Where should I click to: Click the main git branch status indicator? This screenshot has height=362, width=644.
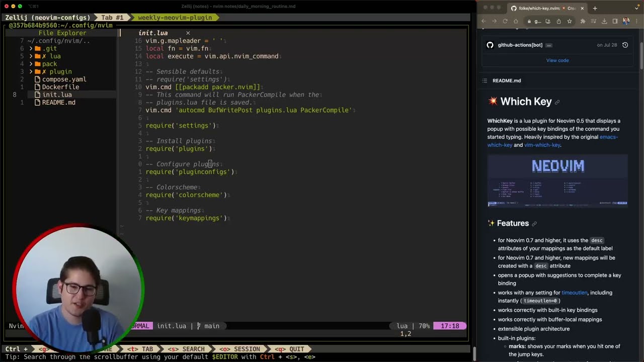208,326
